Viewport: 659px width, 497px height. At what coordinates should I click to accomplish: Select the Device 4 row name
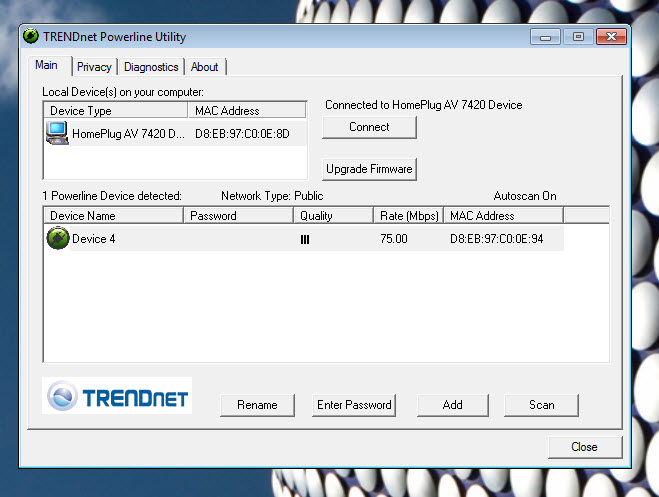93,239
